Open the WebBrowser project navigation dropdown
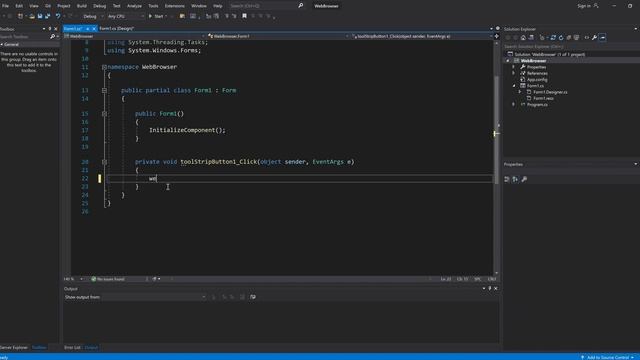Image resolution: width=640 pixels, height=360 pixels. point(135,36)
